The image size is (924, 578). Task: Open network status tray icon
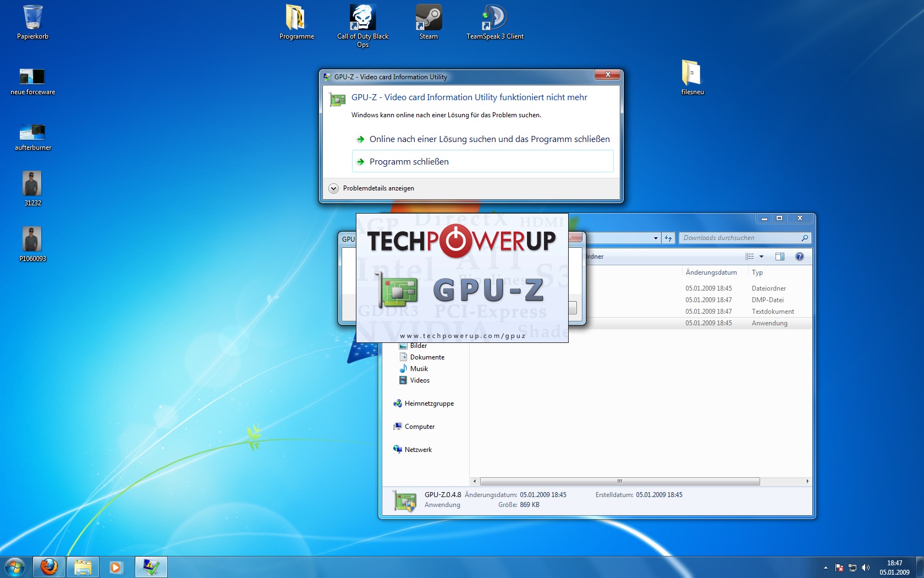coord(853,568)
